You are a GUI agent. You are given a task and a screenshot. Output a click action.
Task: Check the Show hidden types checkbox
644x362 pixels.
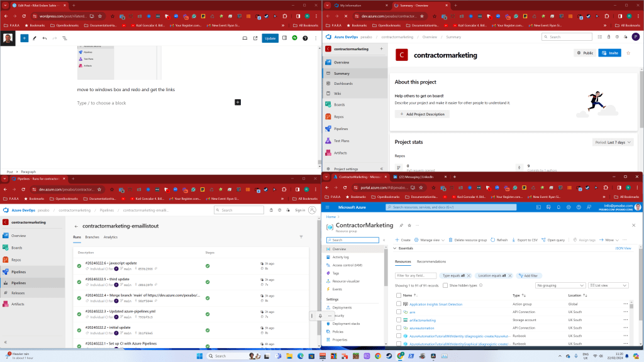tap(445, 285)
